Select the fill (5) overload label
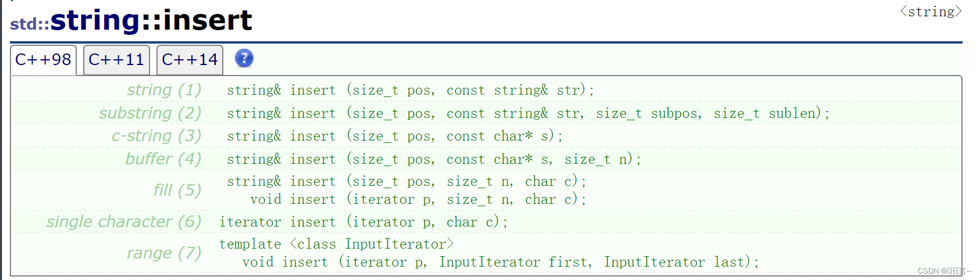The width and height of the screenshot is (980, 280). click(177, 190)
